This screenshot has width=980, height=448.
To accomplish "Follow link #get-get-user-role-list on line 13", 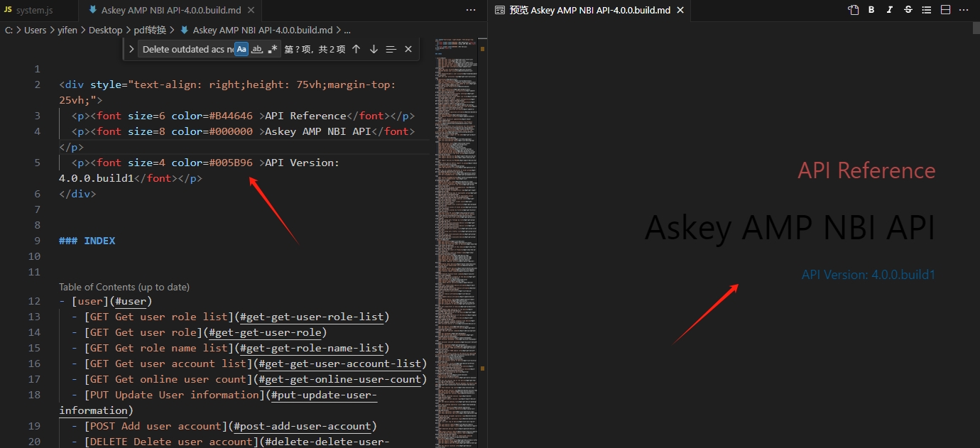I will pyautogui.click(x=312, y=317).
